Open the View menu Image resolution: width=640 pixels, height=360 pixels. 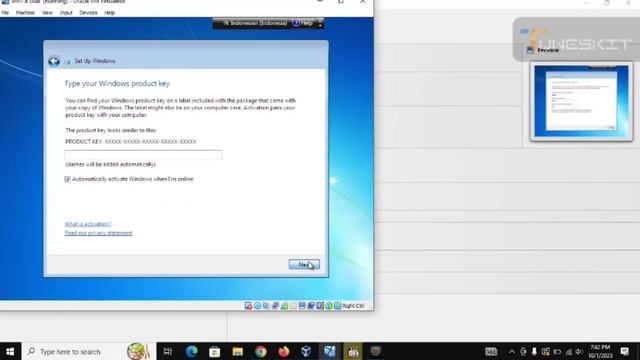47,13
